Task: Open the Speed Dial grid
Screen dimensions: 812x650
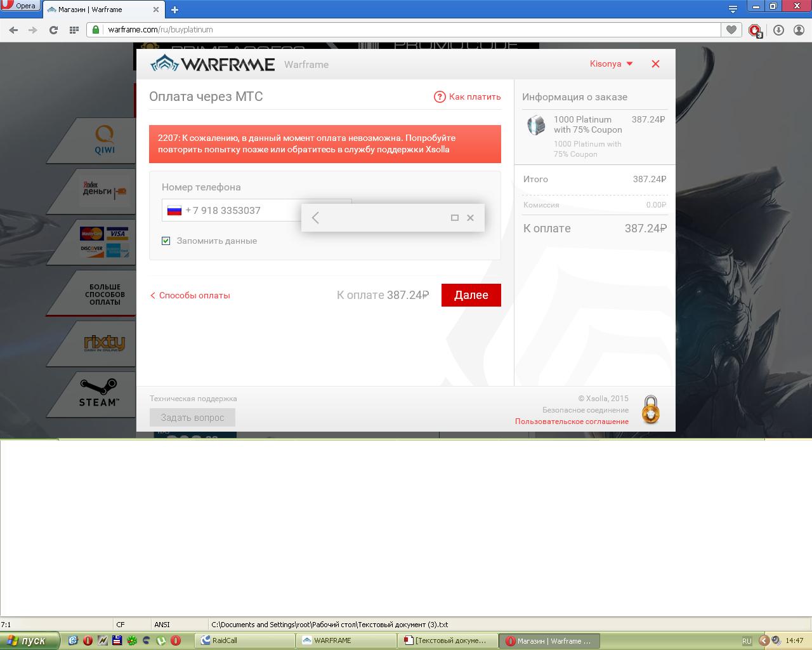Action: click(74, 30)
